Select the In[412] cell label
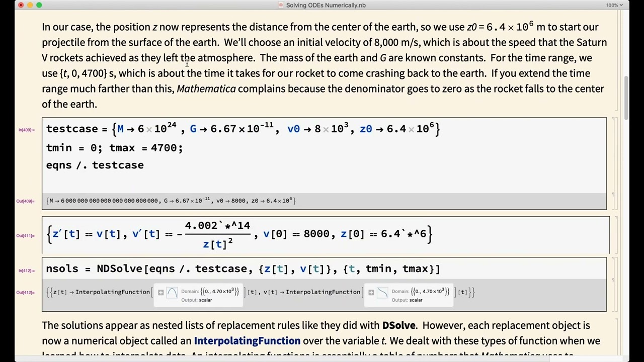 (26, 270)
